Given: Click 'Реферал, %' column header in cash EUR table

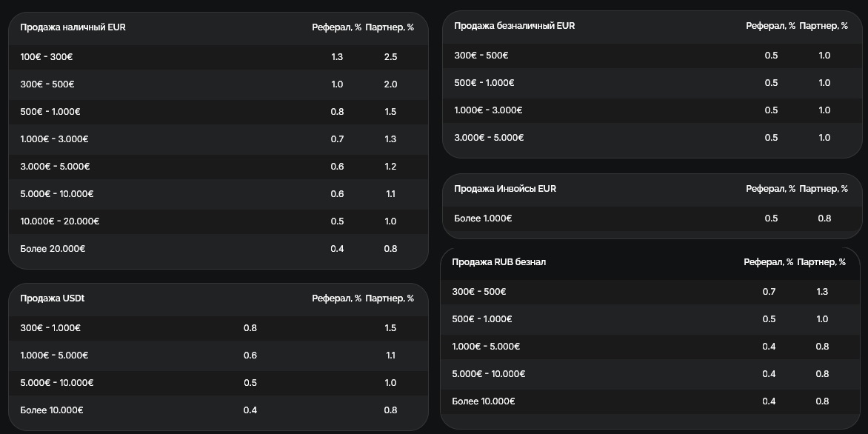Looking at the screenshot, I should (336, 27).
